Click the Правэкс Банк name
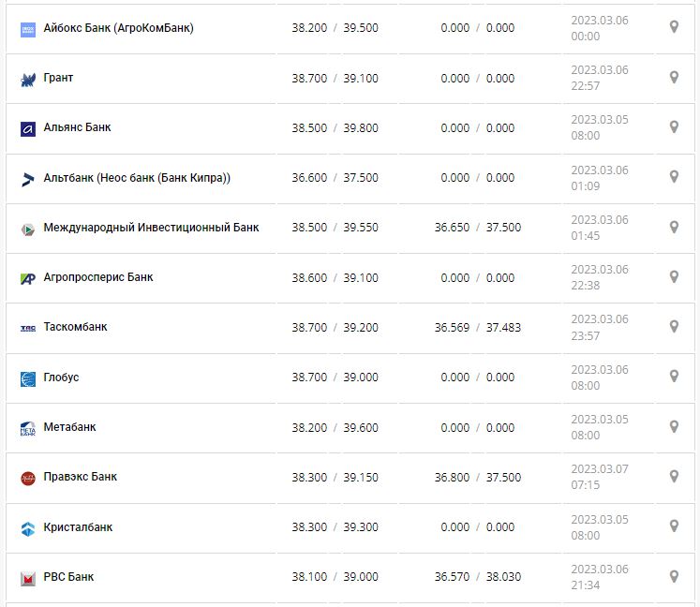This screenshot has height=607, width=700. 80,477
